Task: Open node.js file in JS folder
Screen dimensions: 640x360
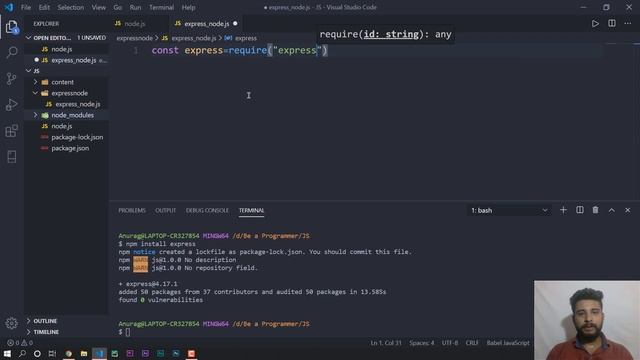Action: 66,126
